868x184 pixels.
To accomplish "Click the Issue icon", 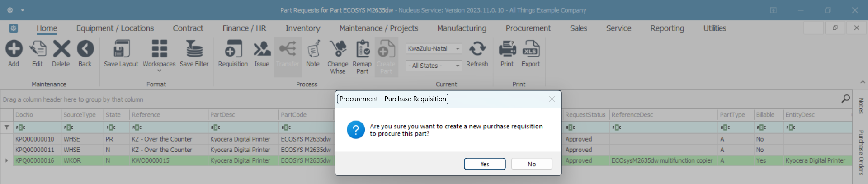I will [x=262, y=49].
